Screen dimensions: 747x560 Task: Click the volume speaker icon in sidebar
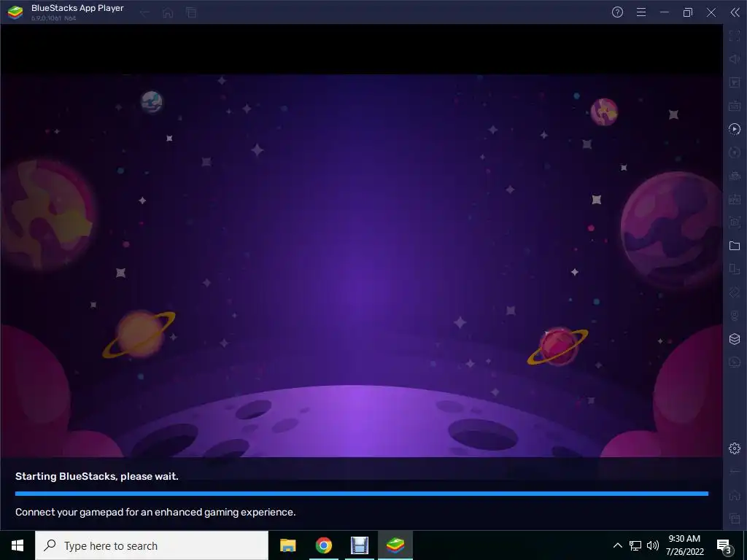(x=735, y=58)
